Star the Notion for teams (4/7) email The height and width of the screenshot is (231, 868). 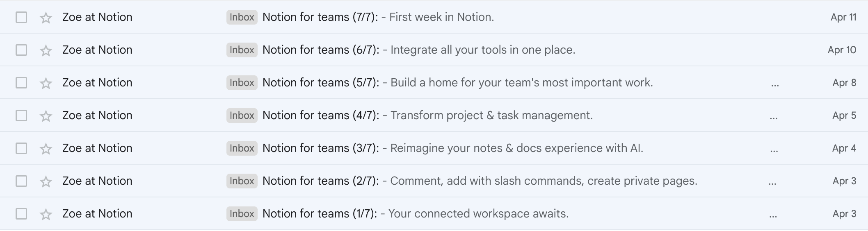(x=46, y=116)
